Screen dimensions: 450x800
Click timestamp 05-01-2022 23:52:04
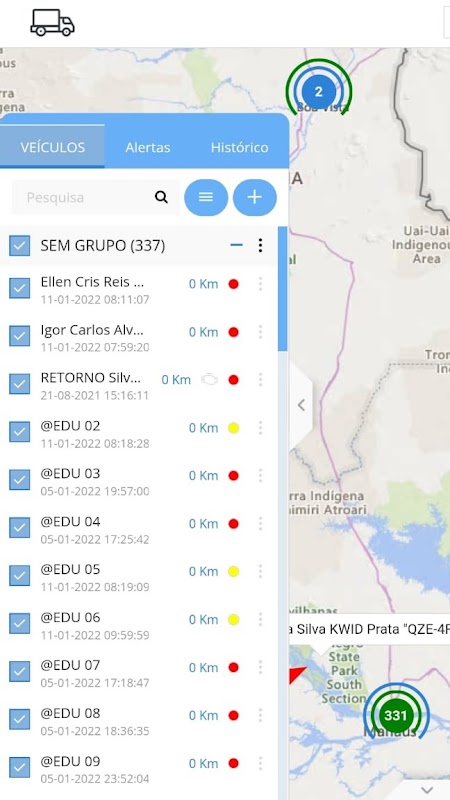[x=95, y=779]
